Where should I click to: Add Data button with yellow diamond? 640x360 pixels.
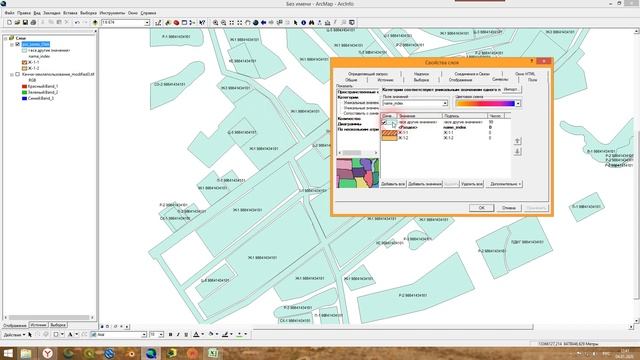[95, 22]
